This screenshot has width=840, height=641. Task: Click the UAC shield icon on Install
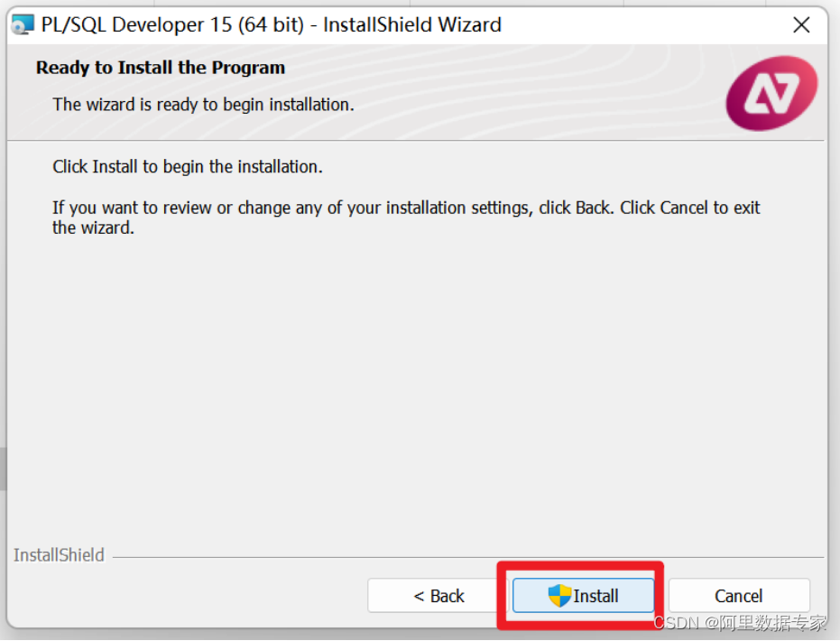[x=559, y=596]
